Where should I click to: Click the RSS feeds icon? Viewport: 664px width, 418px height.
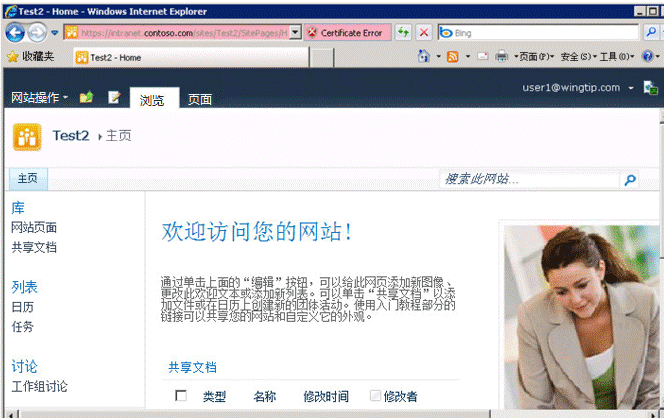pos(453,56)
